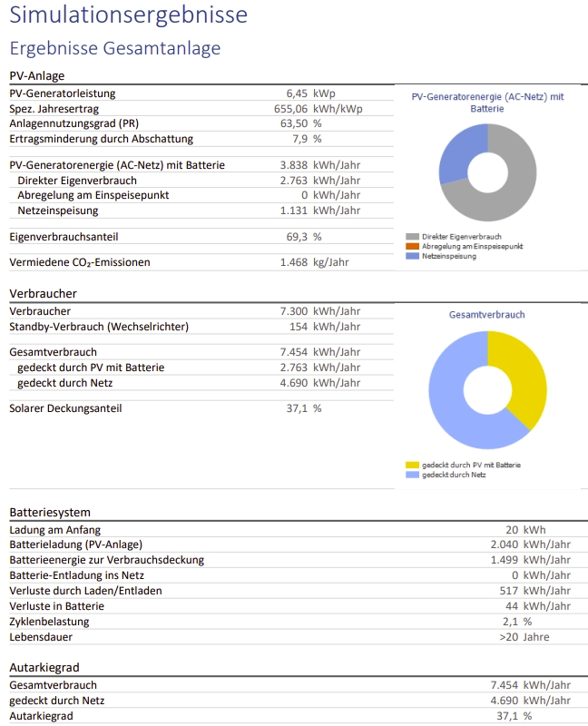Click the blue Netzeinspeisung legend swatch
The height and width of the screenshot is (726, 588).
click(412, 256)
